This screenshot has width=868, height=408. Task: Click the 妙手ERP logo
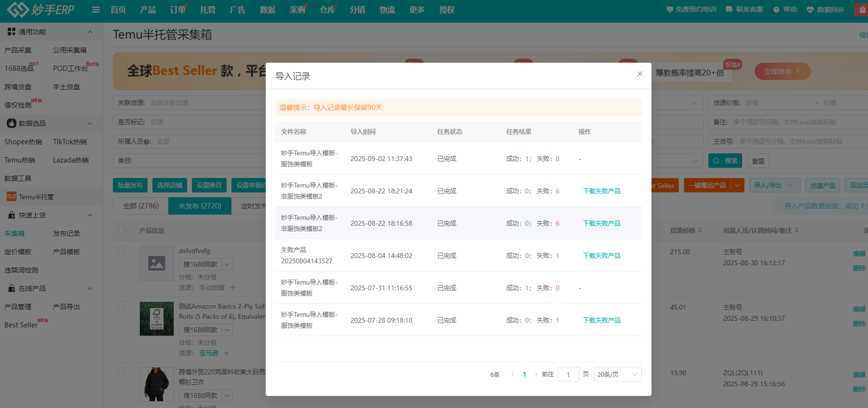41,9
